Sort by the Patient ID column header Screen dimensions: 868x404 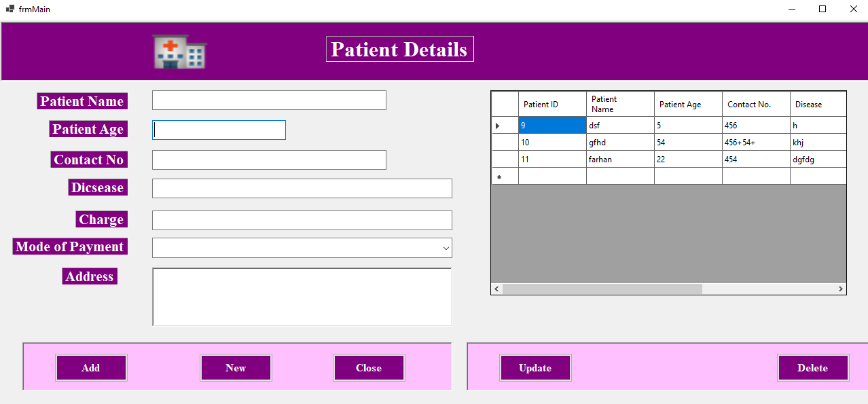551,105
